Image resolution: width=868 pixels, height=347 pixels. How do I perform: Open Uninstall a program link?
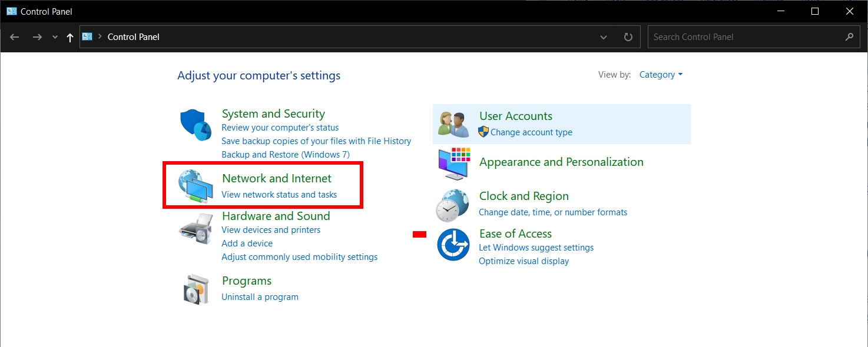pyautogui.click(x=260, y=297)
